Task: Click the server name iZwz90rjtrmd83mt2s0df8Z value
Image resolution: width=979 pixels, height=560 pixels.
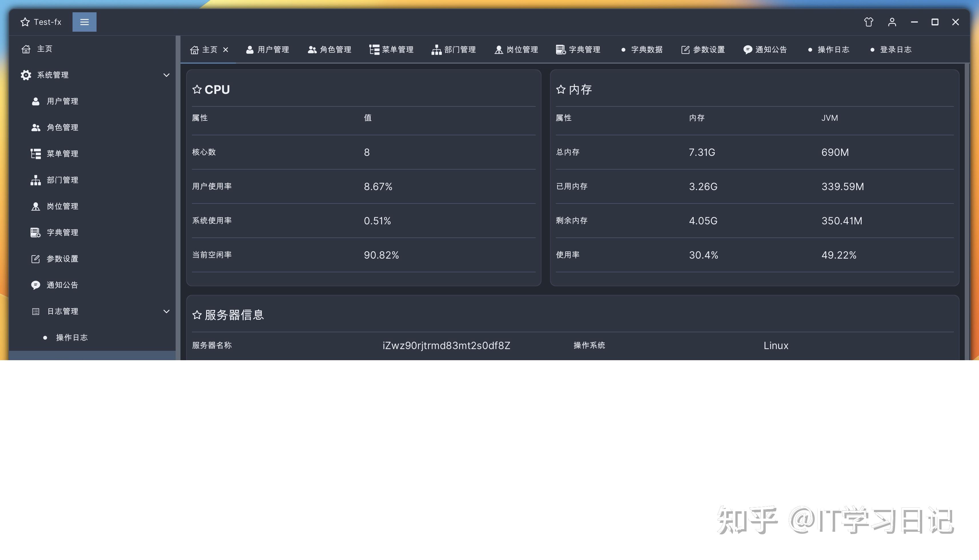Action: [x=446, y=345]
